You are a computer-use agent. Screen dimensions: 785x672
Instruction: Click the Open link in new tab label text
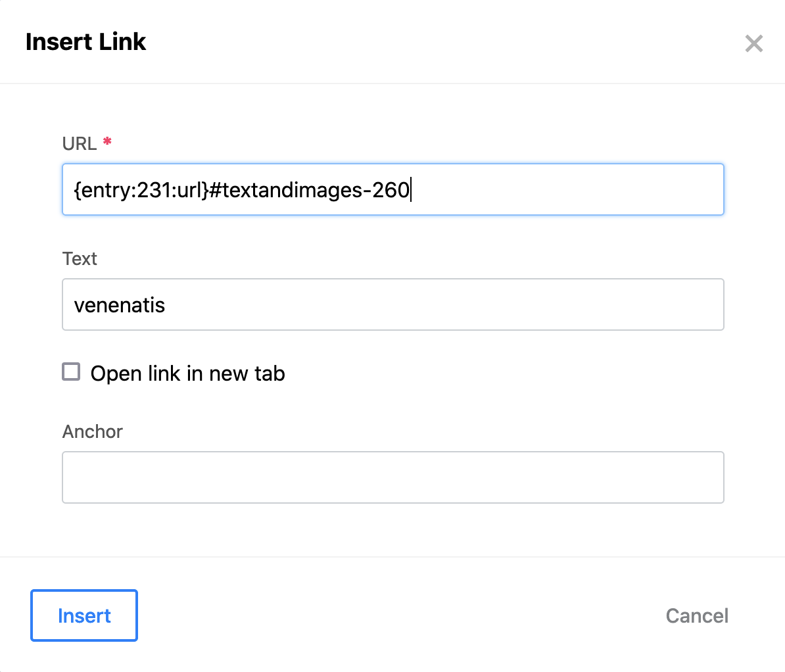(x=187, y=373)
